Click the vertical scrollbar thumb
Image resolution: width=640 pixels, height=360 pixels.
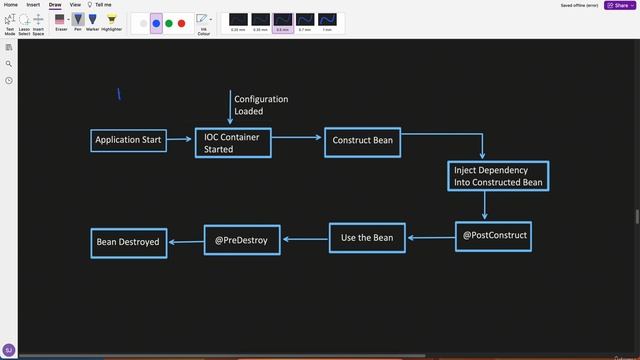click(x=637, y=216)
